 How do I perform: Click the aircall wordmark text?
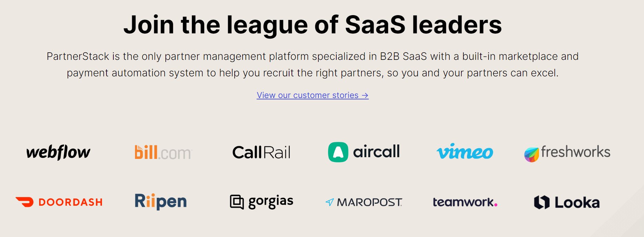pyautogui.click(x=376, y=152)
